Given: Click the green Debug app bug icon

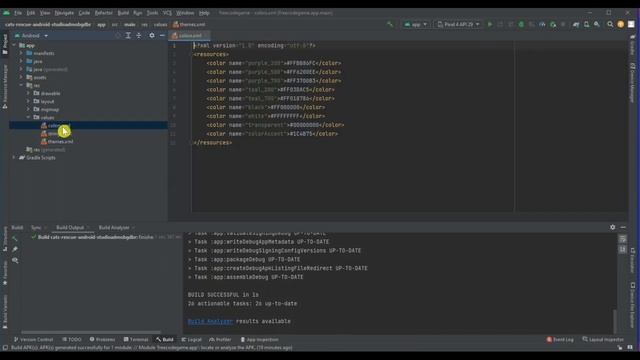Looking at the screenshot, I should tap(521, 24).
